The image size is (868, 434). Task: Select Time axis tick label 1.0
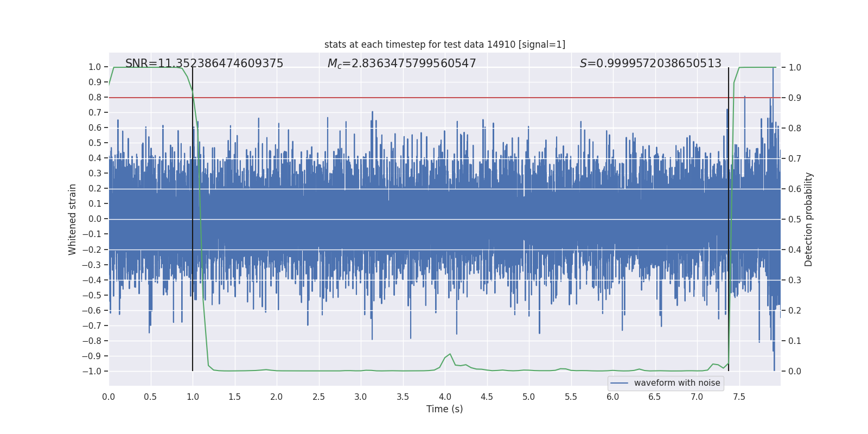[x=193, y=397]
